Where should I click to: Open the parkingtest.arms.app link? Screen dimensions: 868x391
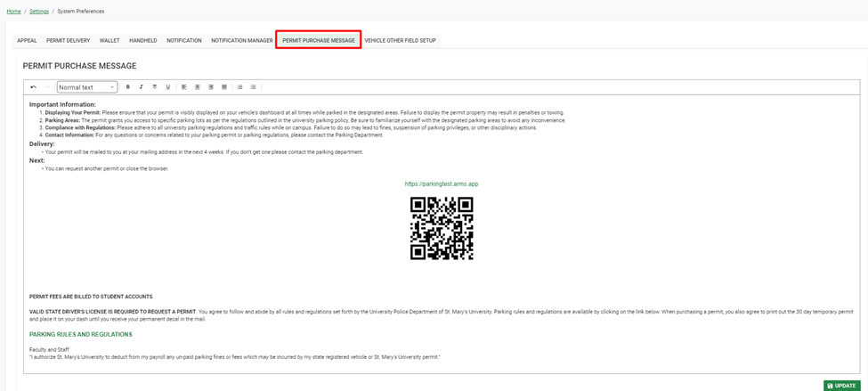click(442, 183)
